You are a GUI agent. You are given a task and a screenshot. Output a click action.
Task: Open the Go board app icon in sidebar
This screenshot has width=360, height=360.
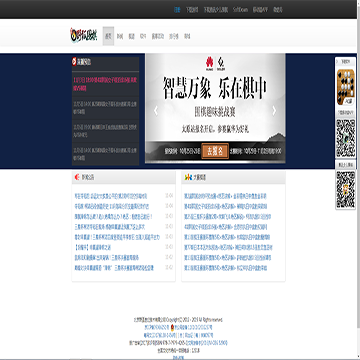pyautogui.click(x=345, y=87)
